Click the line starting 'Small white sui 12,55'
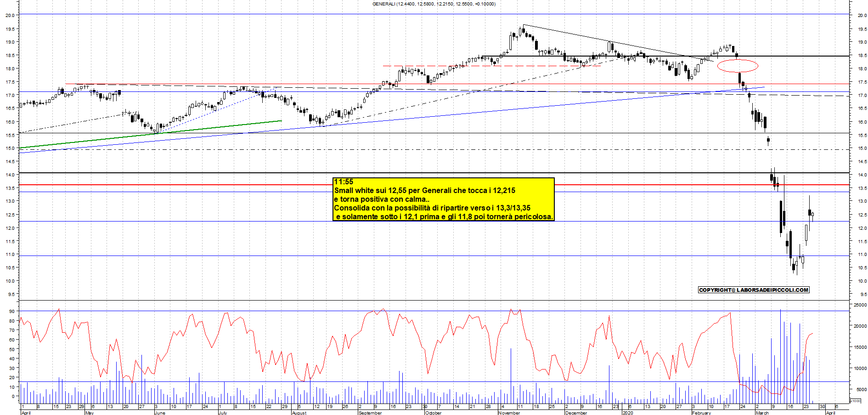 425,191
